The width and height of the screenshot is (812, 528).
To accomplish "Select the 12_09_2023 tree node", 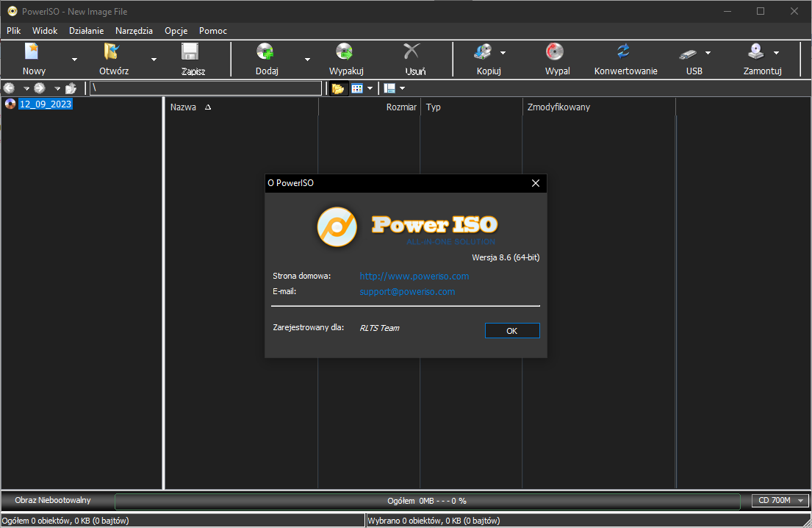I will point(46,104).
